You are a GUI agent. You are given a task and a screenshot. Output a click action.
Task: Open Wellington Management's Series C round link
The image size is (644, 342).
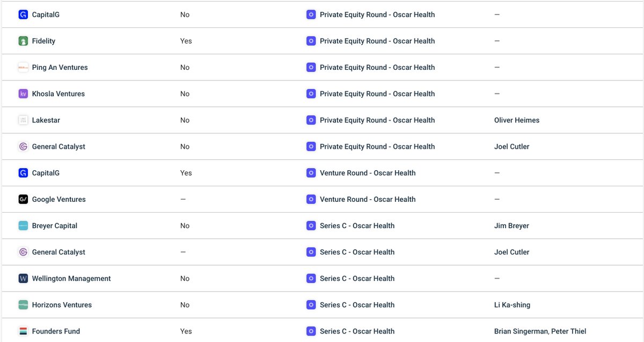click(x=357, y=278)
